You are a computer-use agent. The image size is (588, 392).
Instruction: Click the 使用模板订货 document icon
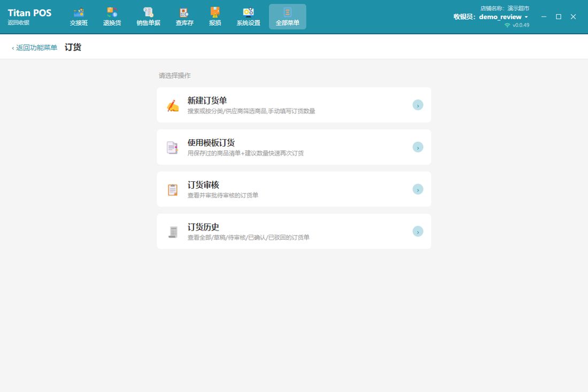172,148
